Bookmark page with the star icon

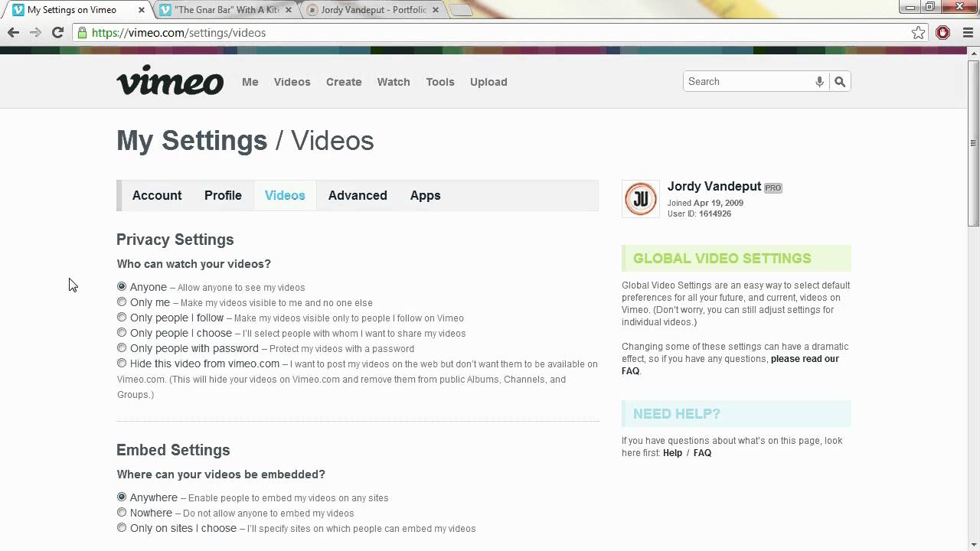pyautogui.click(x=918, y=33)
